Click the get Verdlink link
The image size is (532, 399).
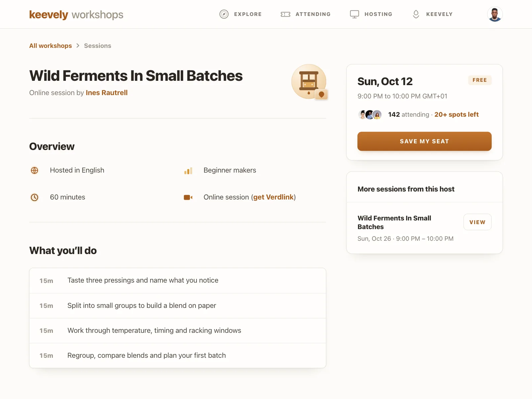[x=273, y=197]
